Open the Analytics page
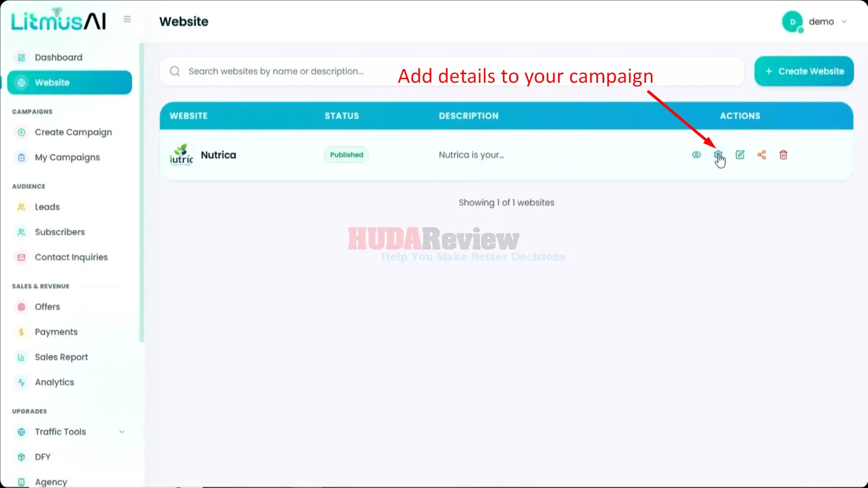This screenshot has height=488, width=868. (70, 382)
